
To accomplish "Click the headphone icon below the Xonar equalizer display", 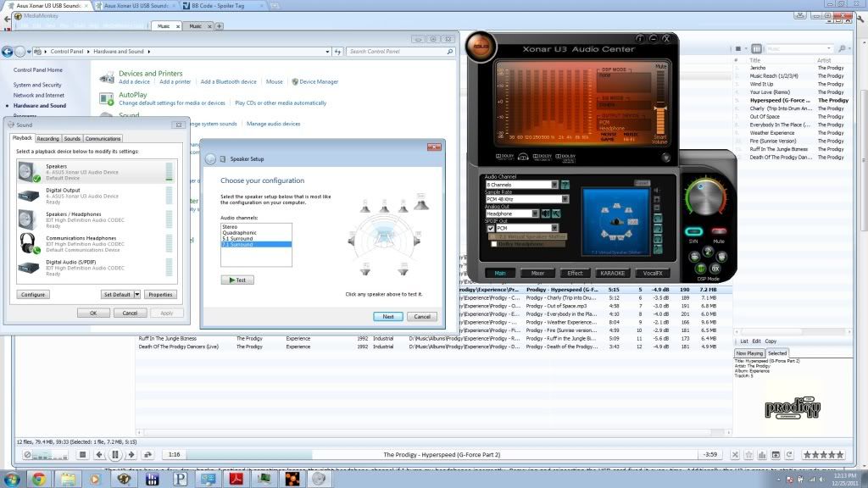I will [523, 157].
